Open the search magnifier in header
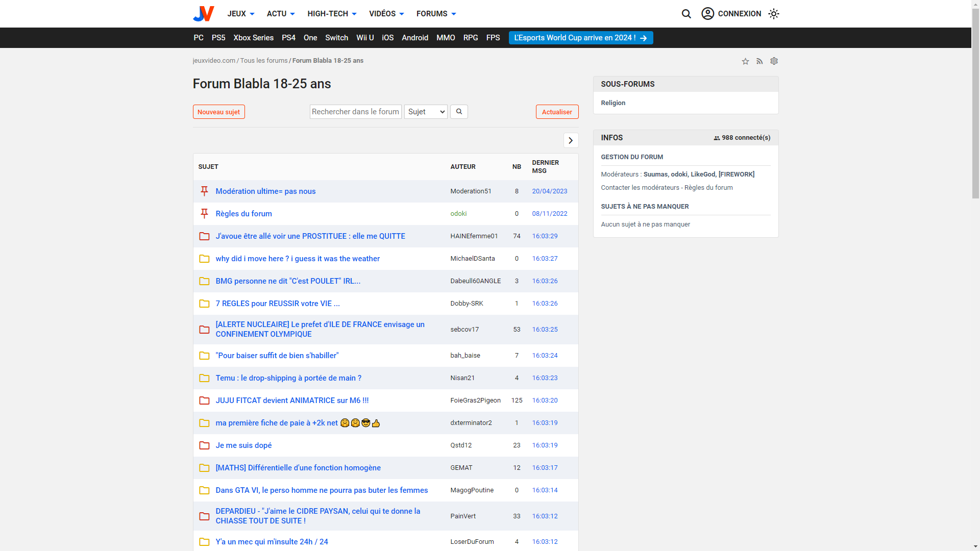980x551 pixels. tap(687, 14)
